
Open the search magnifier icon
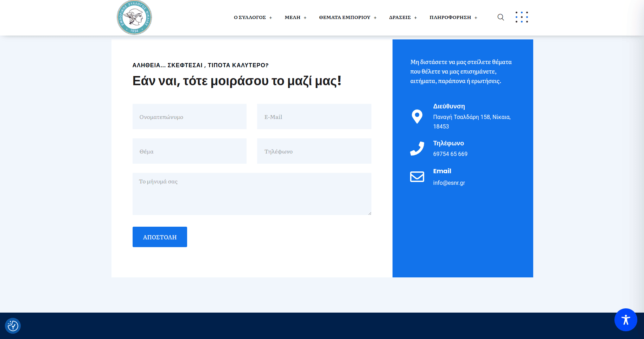500,17
